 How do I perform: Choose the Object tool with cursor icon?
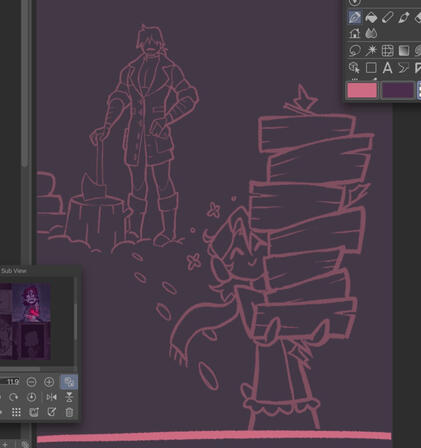355,68
